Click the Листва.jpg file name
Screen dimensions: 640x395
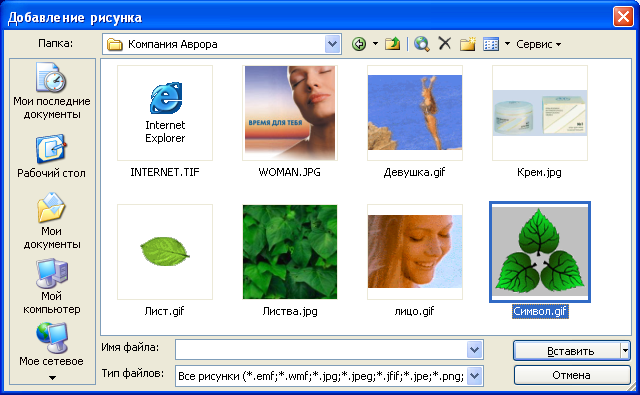coord(290,311)
